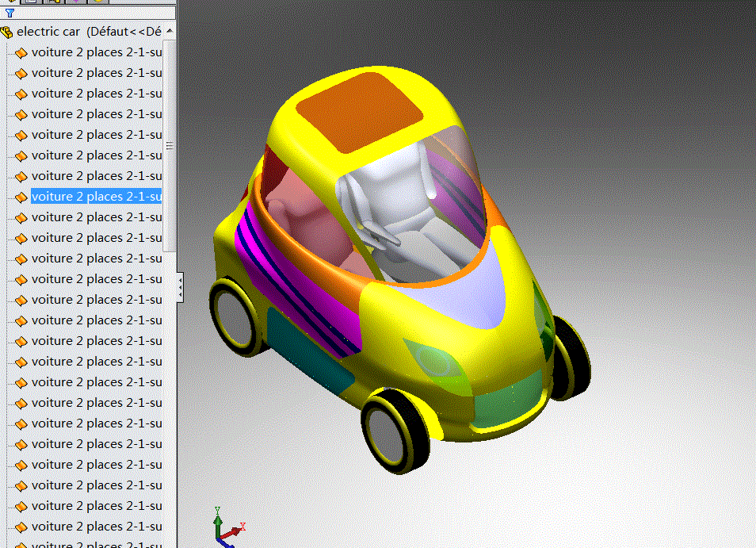Click the electric car assembly icon
Viewport: 756px width, 548px height.
7,33
